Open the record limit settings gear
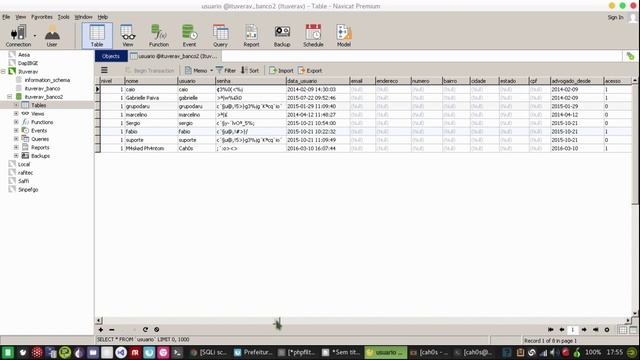The width and height of the screenshot is (640, 360). pos(607,329)
